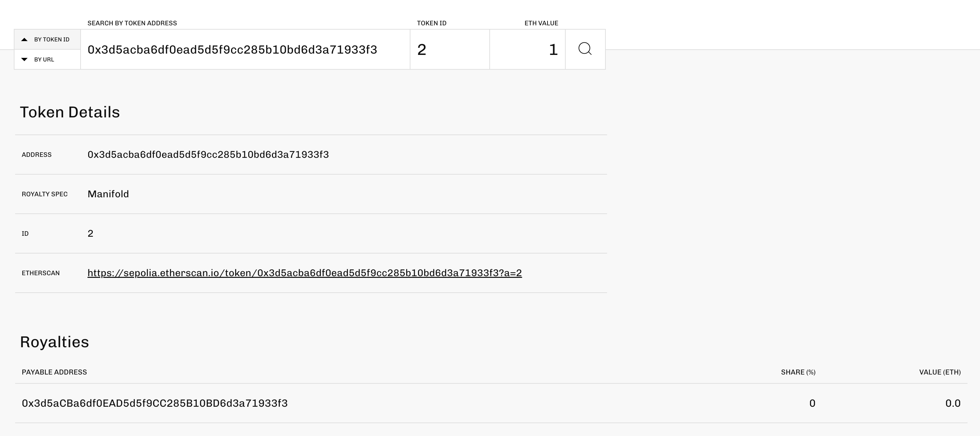The width and height of the screenshot is (980, 436).
Task: Click the royalty share percentage value
Action: [x=812, y=403]
